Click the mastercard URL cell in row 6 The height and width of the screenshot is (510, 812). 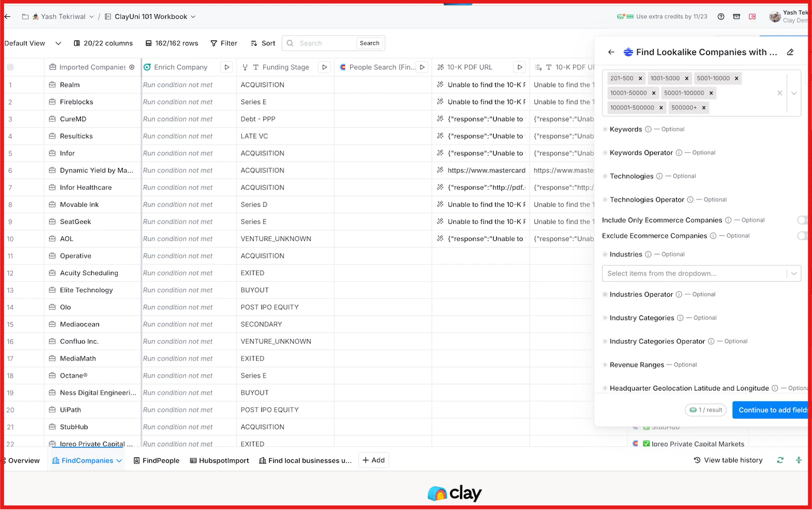click(481, 170)
